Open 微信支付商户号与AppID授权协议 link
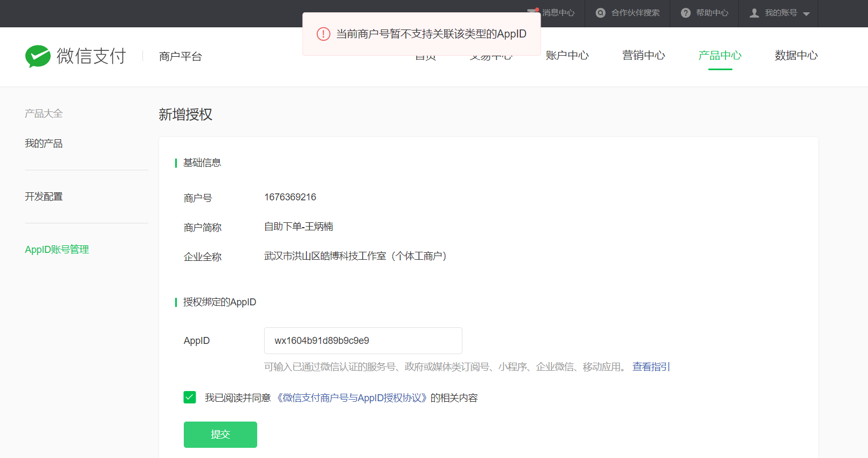The height and width of the screenshot is (458, 868). pos(352,398)
